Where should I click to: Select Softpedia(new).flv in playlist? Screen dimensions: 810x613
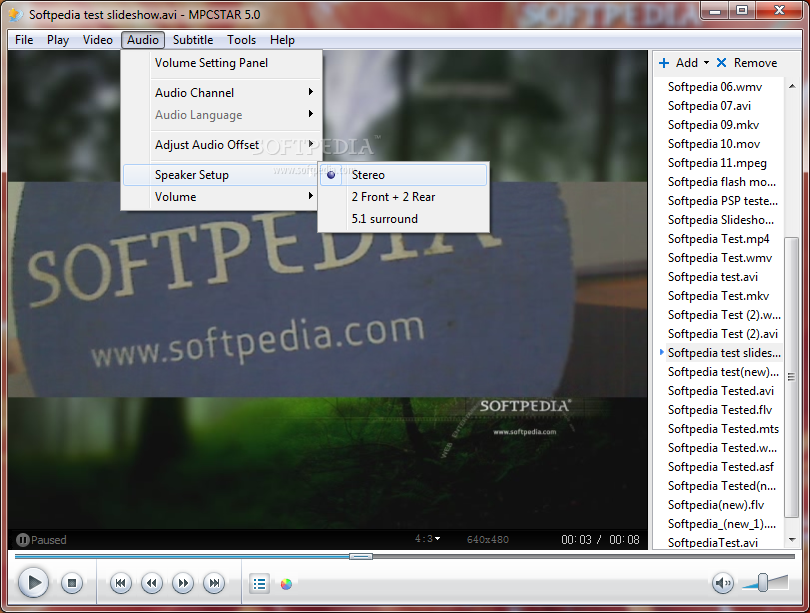pos(716,505)
